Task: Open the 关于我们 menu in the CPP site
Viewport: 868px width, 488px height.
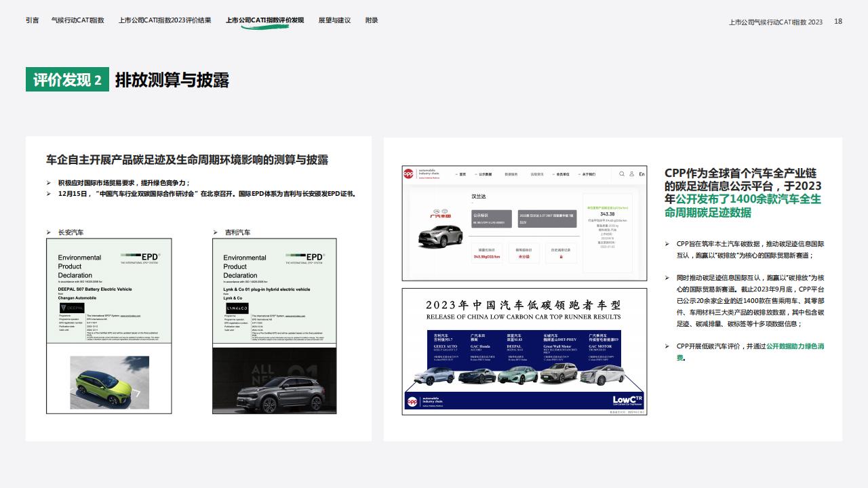Action: point(587,174)
